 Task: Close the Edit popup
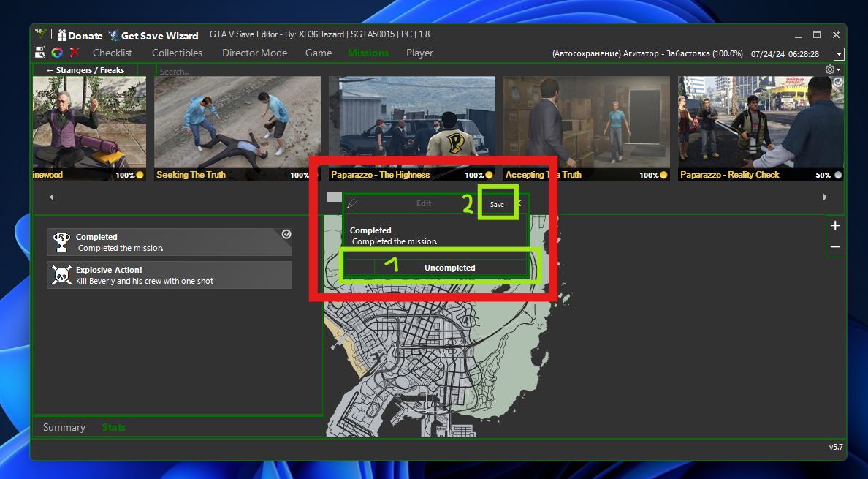tap(519, 204)
